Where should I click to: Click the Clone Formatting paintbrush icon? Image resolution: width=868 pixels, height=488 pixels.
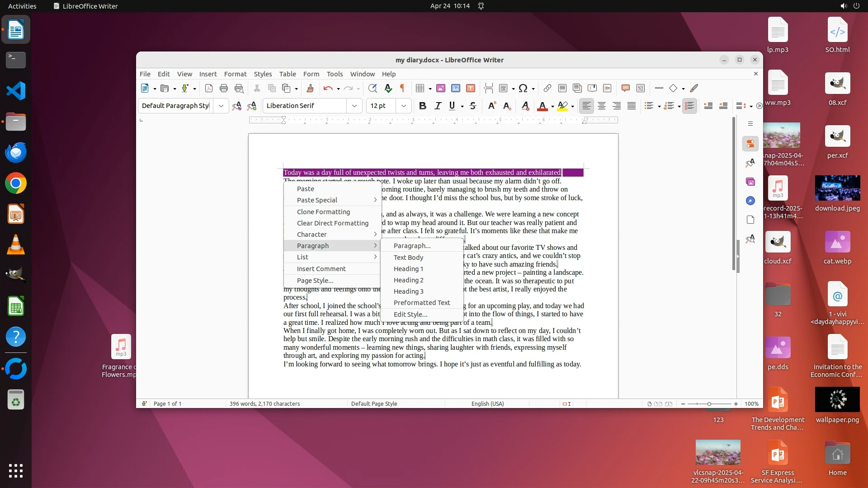click(310, 88)
